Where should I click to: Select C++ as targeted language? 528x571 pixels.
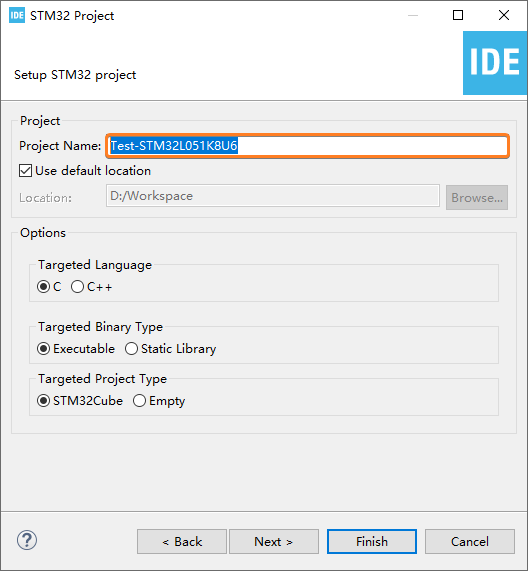tap(77, 287)
